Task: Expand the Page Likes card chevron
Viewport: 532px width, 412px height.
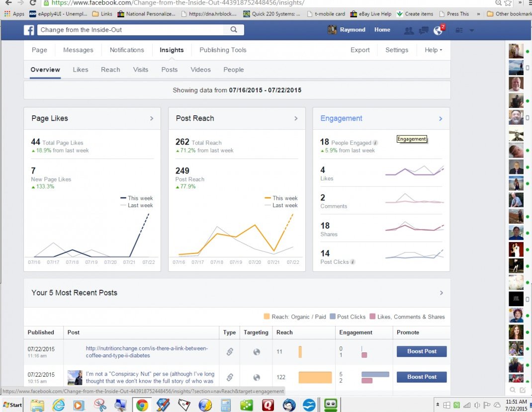Action: coord(152,118)
